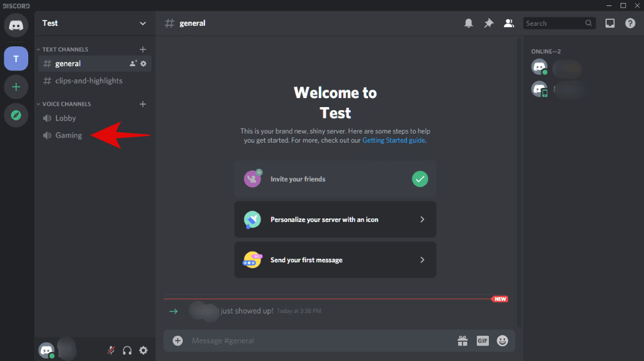This screenshot has height=361, width=644.
Task: Add a new text channel
Action: click(x=143, y=49)
